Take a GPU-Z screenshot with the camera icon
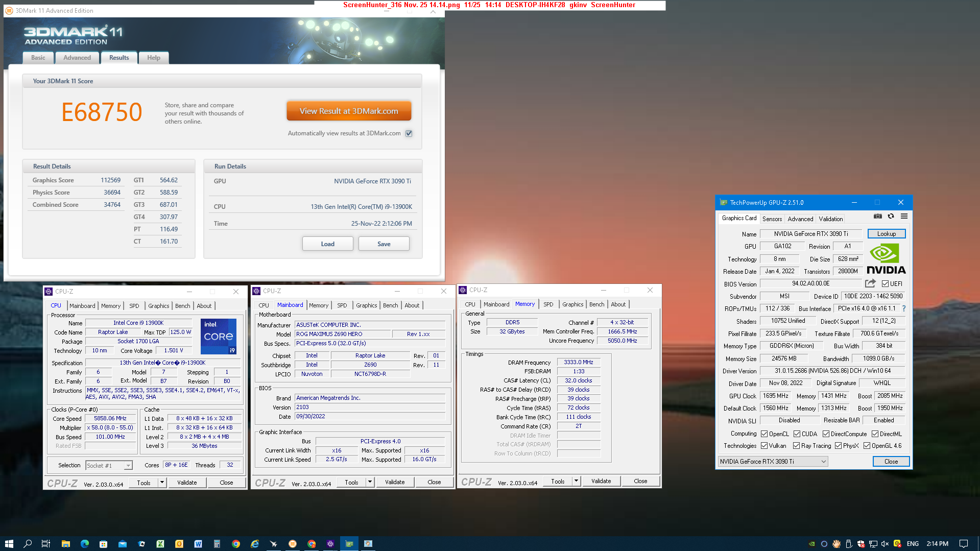The image size is (980, 551). tap(877, 217)
